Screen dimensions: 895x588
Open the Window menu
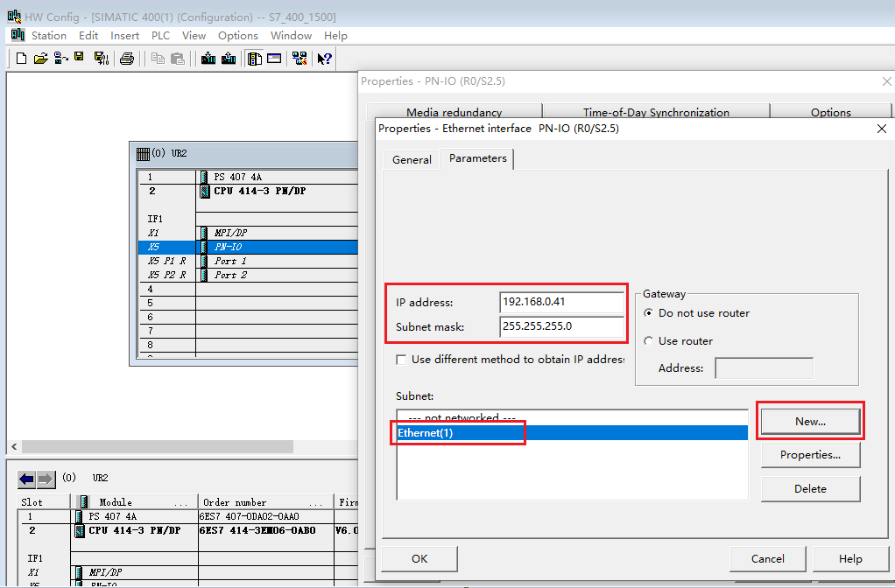291,35
